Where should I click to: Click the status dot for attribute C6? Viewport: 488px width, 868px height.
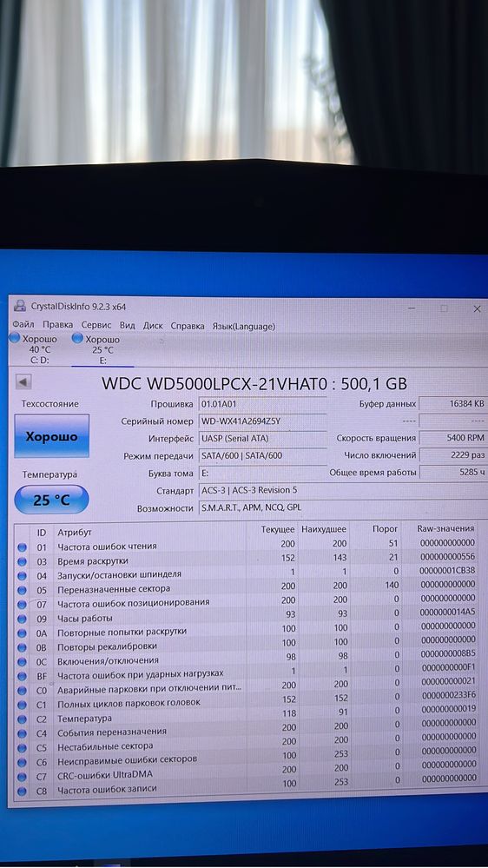pyautogui.click(x=22, y=763)
